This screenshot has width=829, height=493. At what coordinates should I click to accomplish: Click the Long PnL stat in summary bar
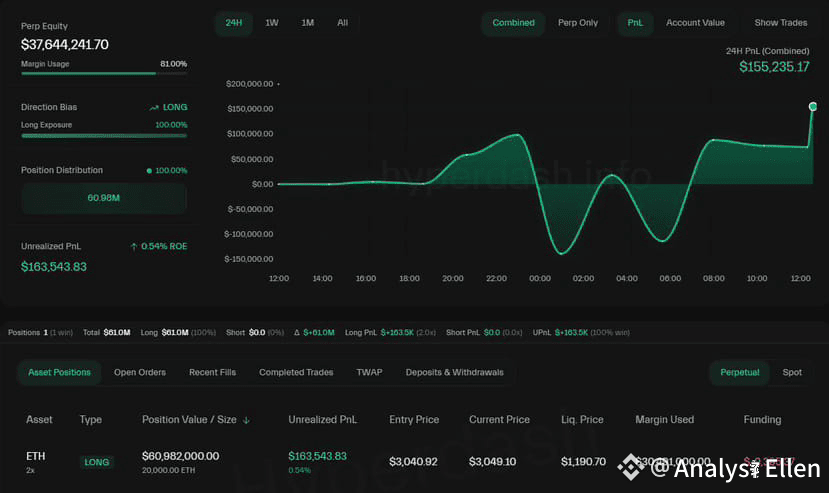click(x=390, y=333)
